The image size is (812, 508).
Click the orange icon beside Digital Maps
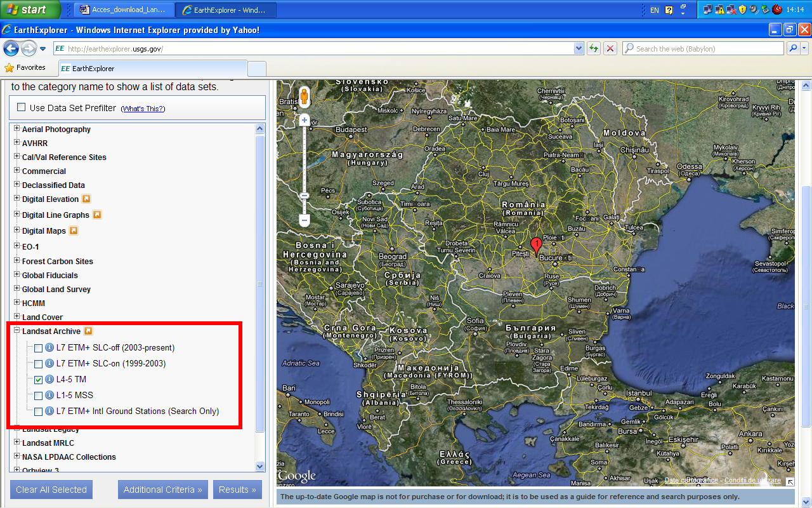[x=74, y=231]
